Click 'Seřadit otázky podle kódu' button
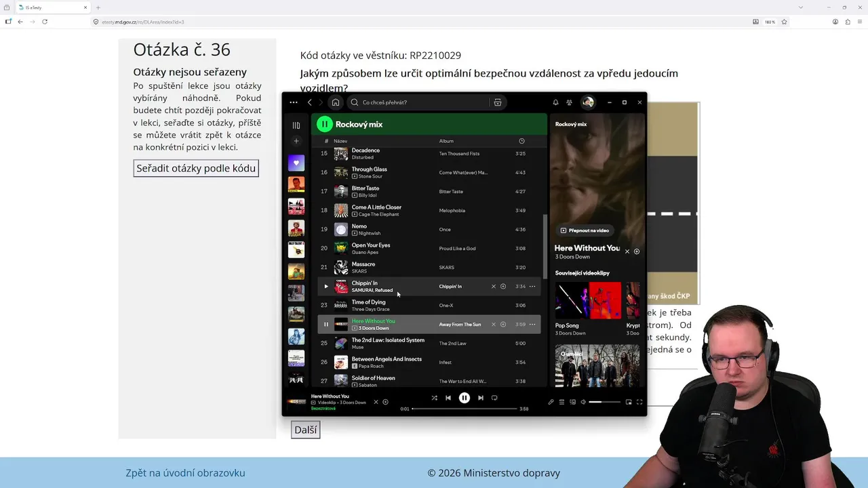 196,168
